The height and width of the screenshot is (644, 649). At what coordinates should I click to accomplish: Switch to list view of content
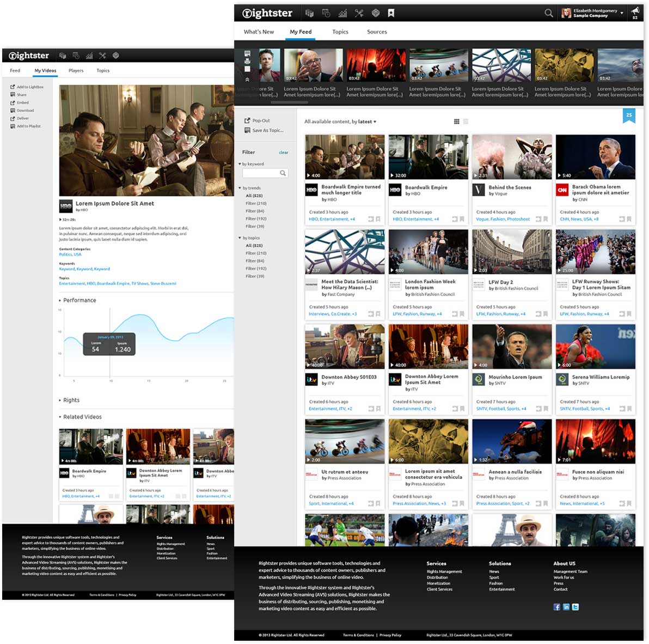tap(466, 121)
